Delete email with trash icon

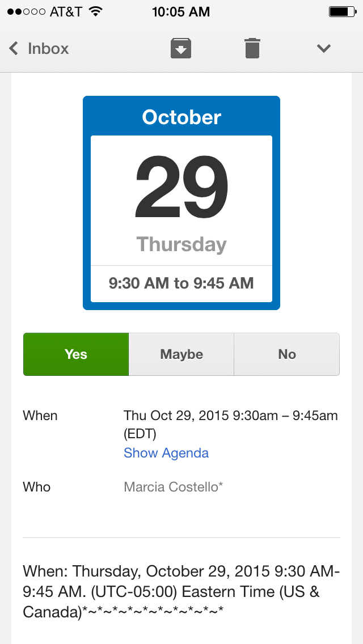(252, 48)
